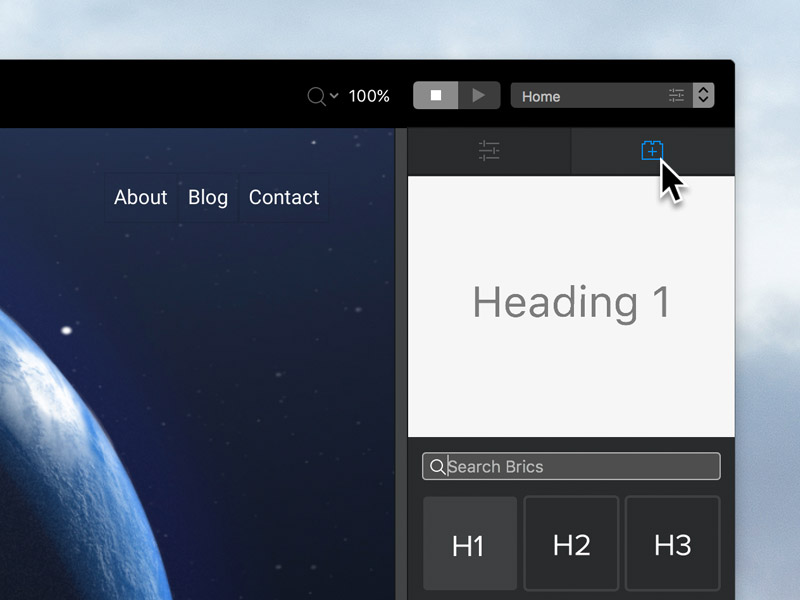The width and height of the screenshot is (800, 600).
Task: Click the 100% zoom value
Action: 369,96
